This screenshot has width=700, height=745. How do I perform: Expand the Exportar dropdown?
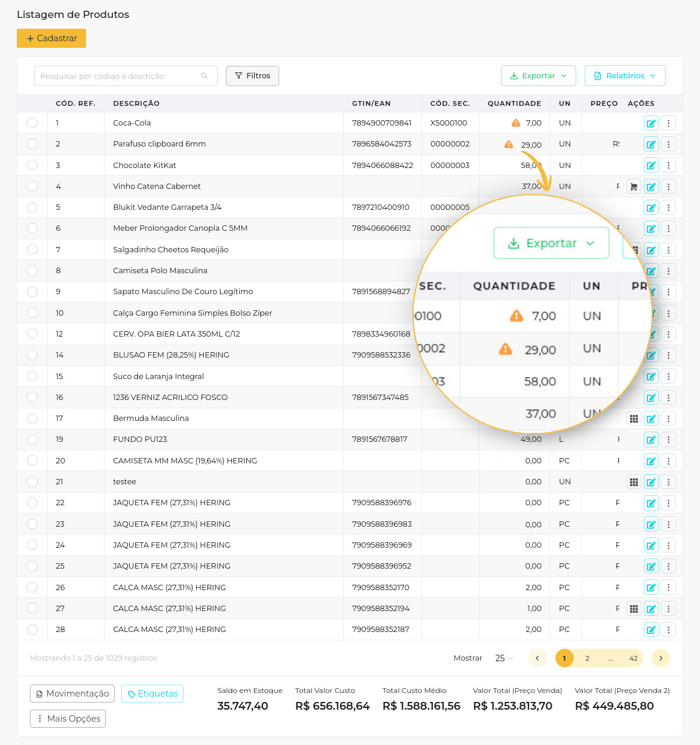(x=538, y=76)
